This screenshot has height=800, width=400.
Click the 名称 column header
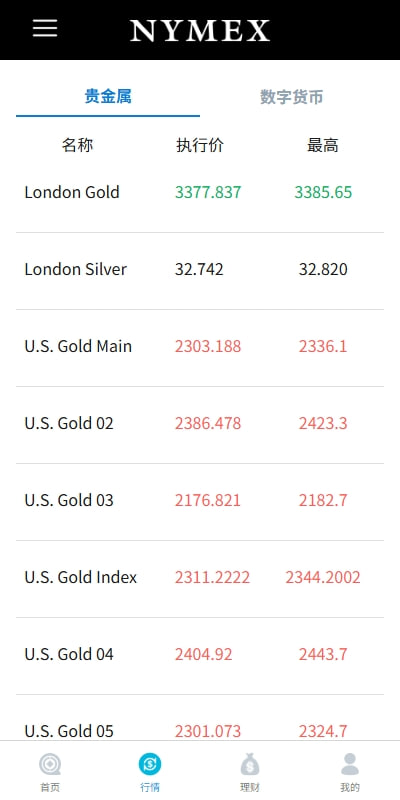[x=78, y=146]
